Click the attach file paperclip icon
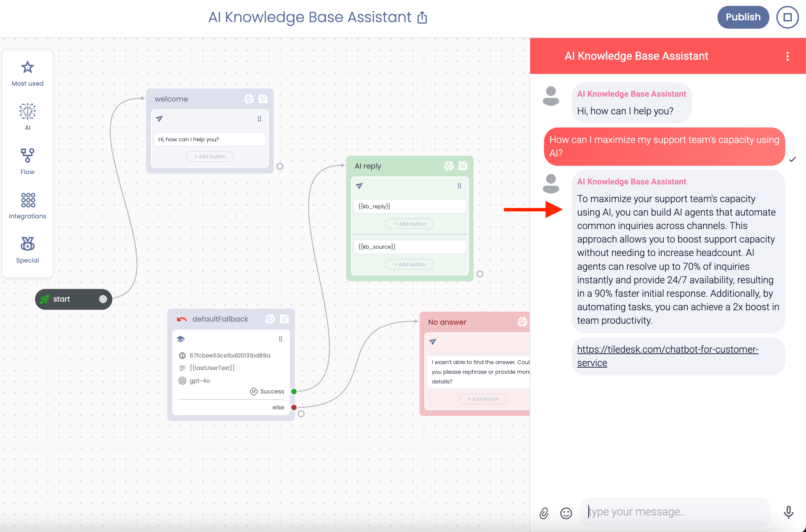Screen dimensions: 806x532 544,513
